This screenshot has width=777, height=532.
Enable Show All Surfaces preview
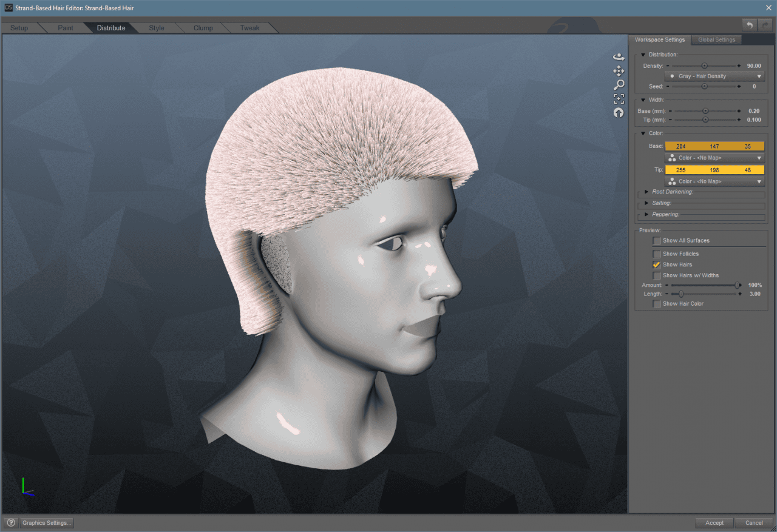click(x=657, y=241)
